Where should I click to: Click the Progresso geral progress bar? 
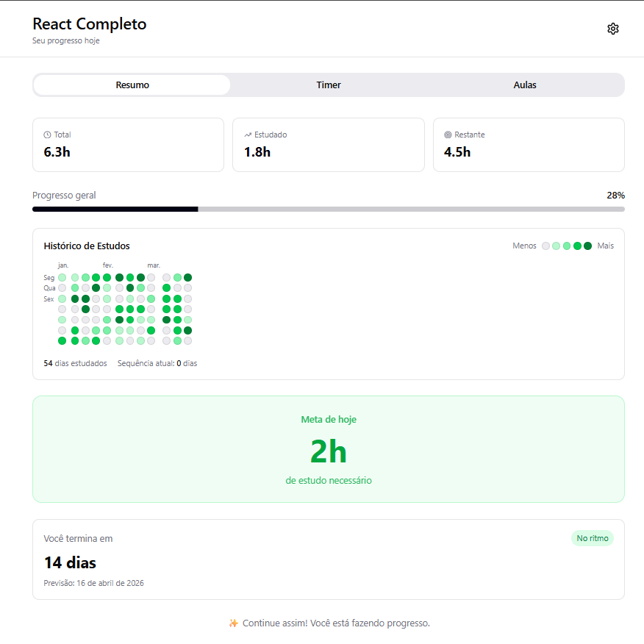[329, 209]
